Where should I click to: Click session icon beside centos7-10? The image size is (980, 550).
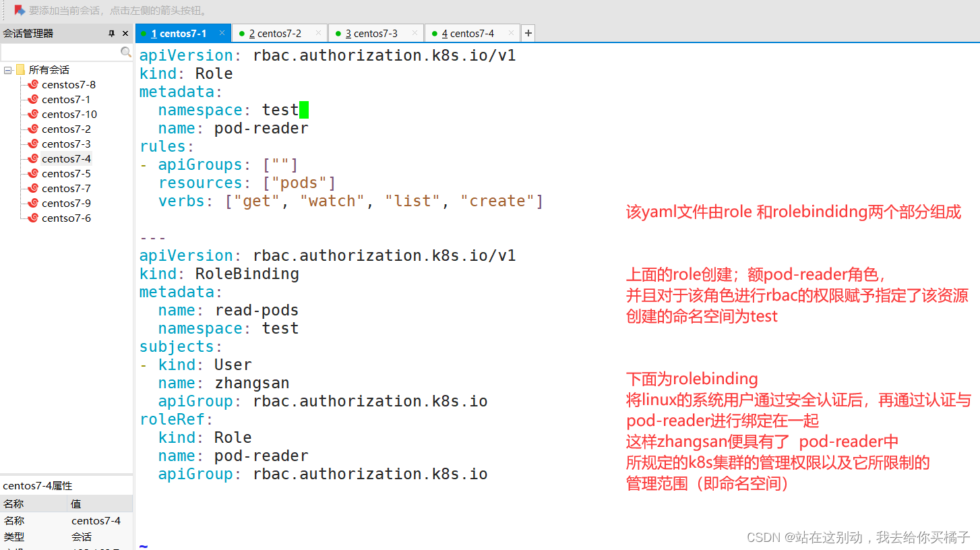pos(33,115)
